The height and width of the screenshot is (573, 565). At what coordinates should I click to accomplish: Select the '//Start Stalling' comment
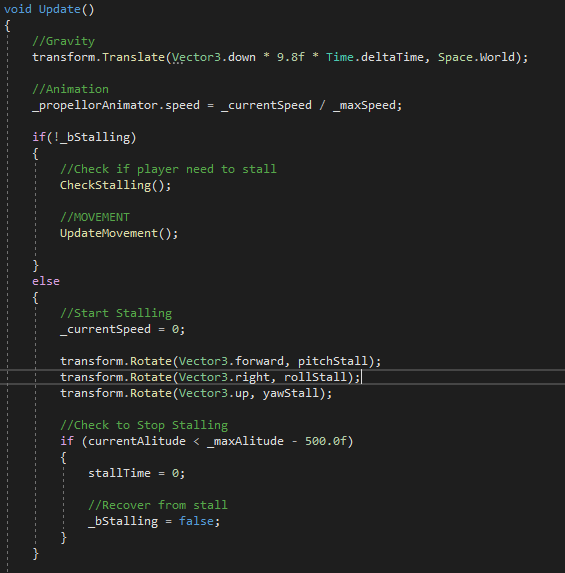tap(116, 313)
